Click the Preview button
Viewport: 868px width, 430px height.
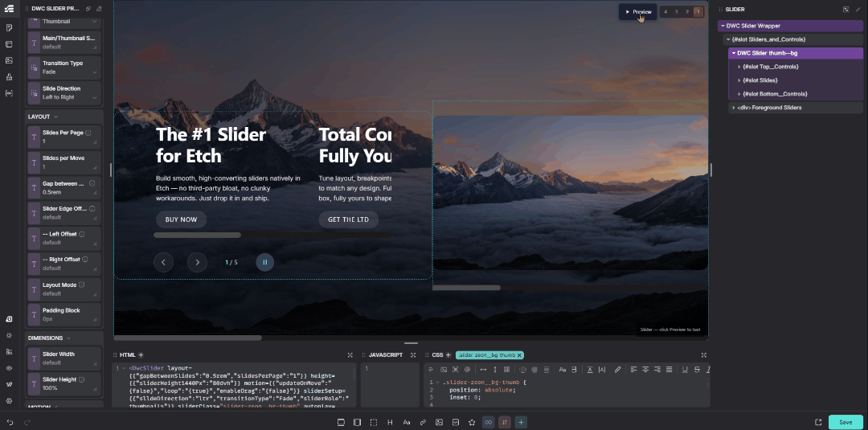coord(637,11)
